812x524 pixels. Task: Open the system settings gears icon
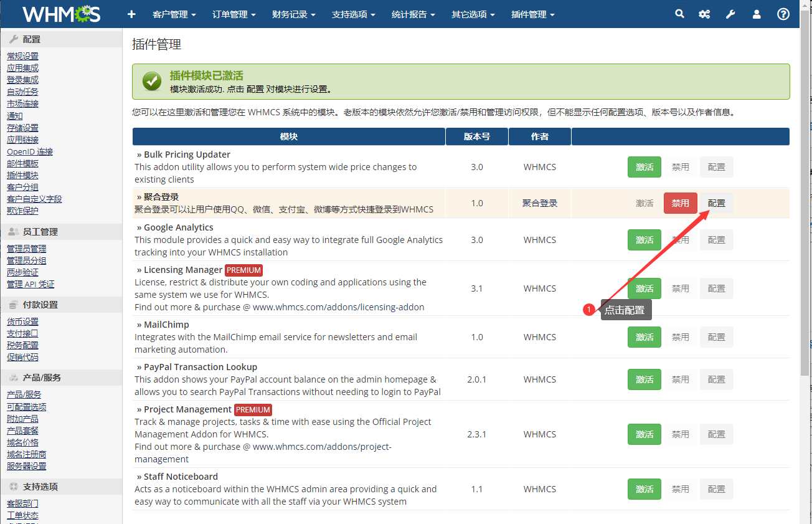click(704, 14)
